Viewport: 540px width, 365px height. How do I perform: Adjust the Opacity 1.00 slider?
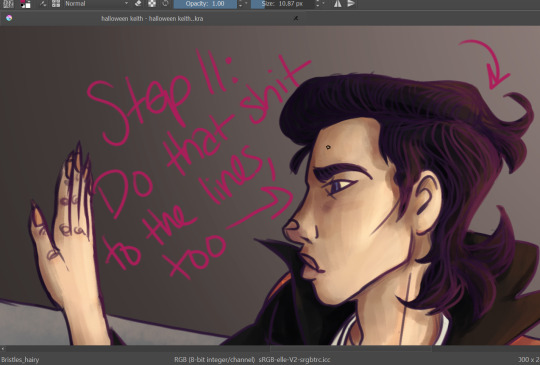[205, 4]
